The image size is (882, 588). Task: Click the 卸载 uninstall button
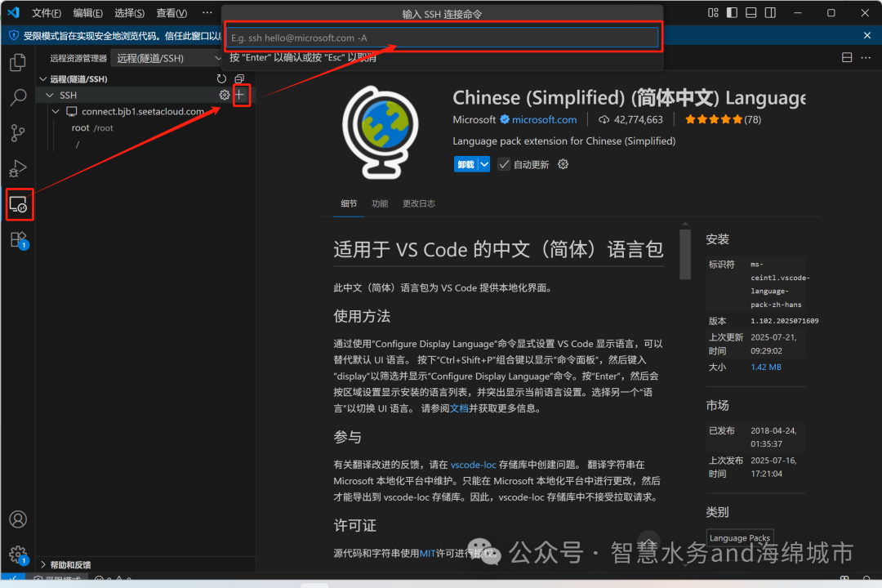[465, 164]
